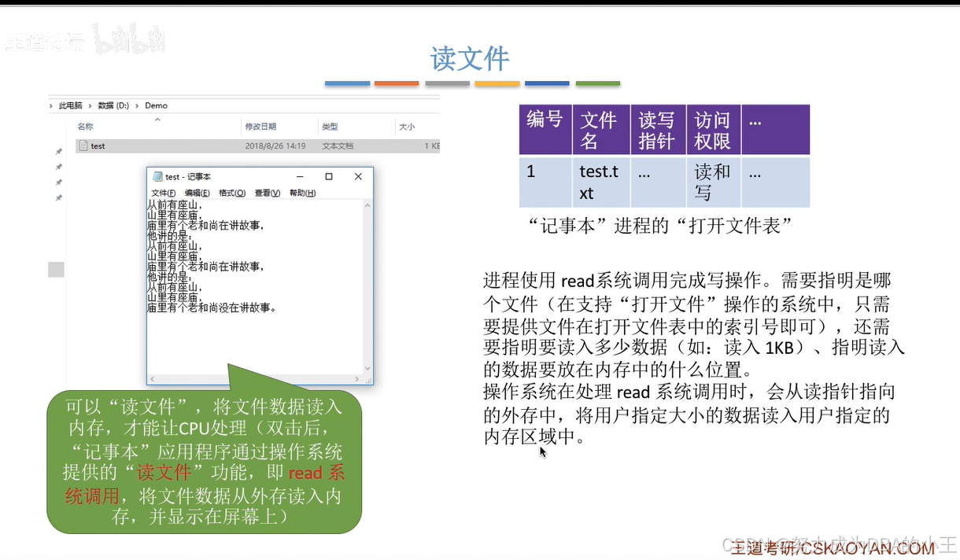Click Notepad's scroll-up arrow
960x560 pixels.
pos(367,204)
